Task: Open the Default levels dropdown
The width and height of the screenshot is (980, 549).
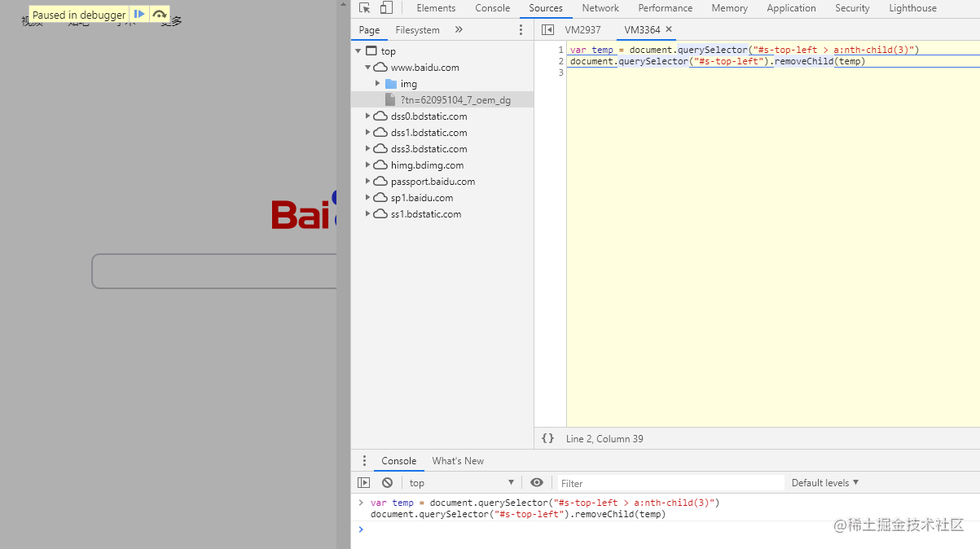Action: [825, 483]
